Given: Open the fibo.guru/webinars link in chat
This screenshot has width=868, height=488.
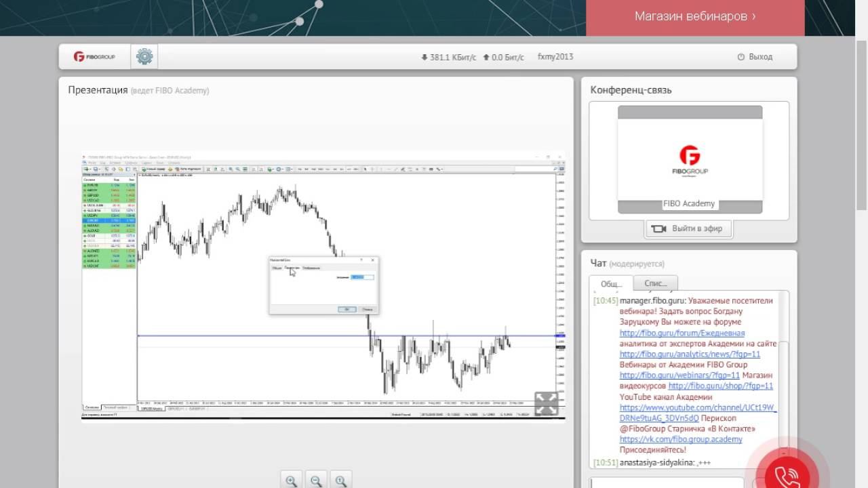Looking at the screenshot, I should tap(679, 375).
